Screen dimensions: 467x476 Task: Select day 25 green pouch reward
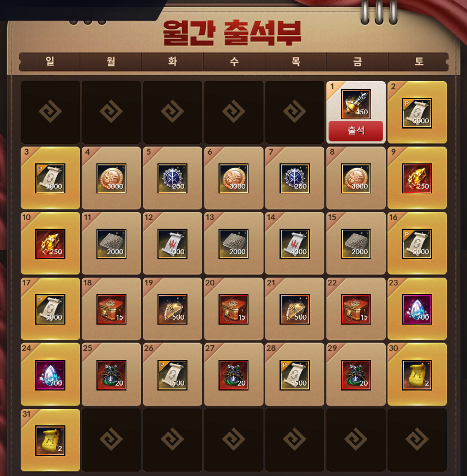(111, 375)
